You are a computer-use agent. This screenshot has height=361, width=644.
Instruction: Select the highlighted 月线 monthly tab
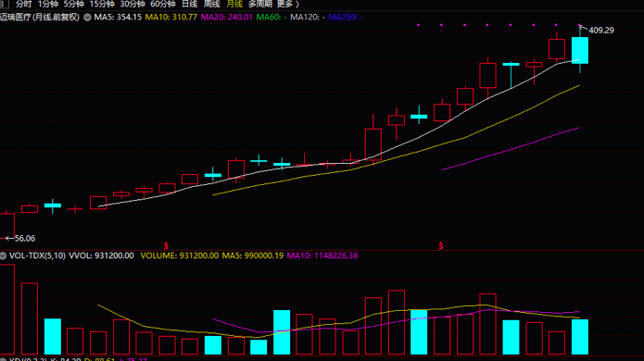coord(234,4)
